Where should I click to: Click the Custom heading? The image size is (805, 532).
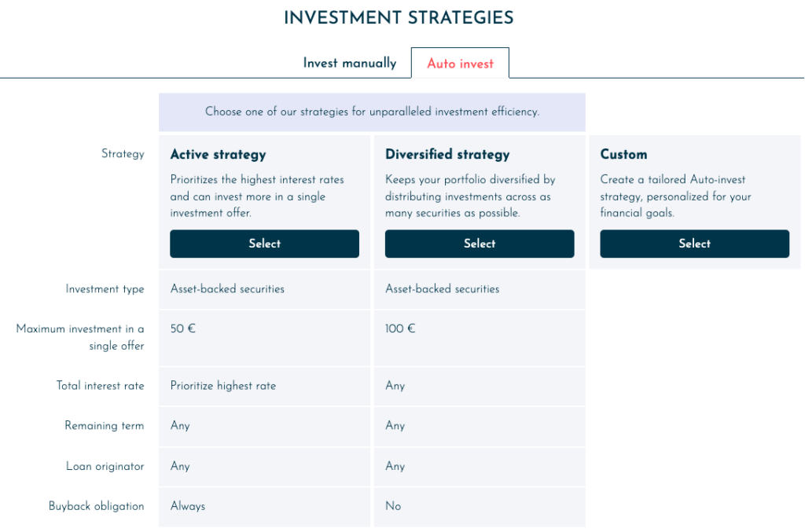tap(623, 155)
